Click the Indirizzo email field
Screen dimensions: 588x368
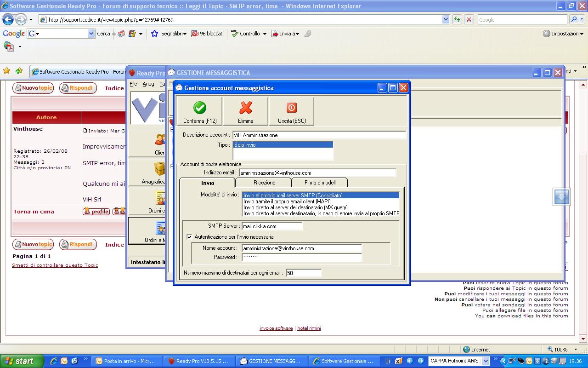click(317, 173)
